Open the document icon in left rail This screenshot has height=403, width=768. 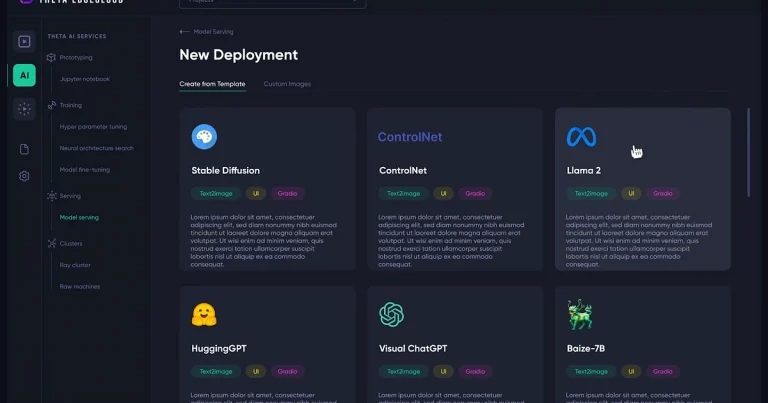pos(24,149)
